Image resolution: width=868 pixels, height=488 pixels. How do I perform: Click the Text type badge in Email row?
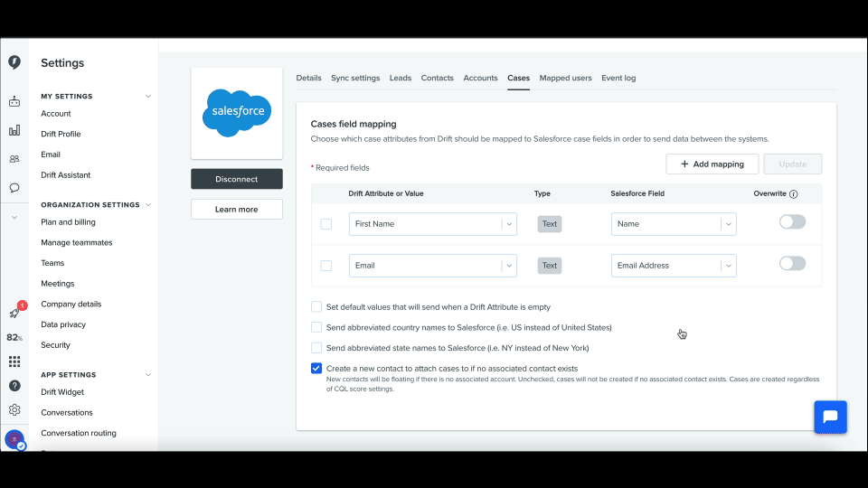[550, 266]
